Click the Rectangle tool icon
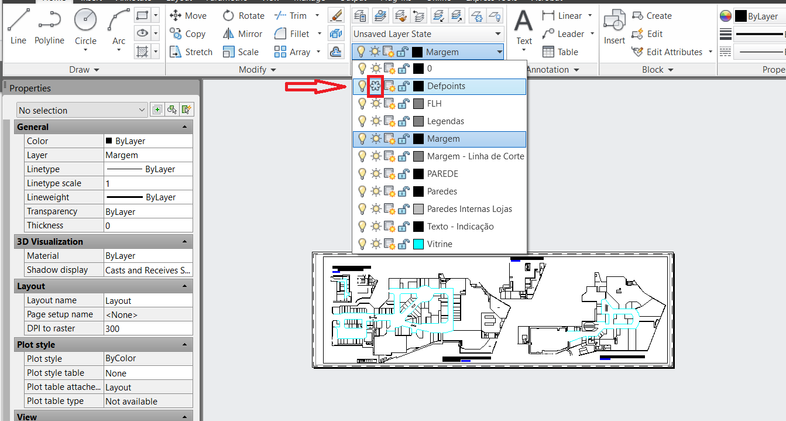786x421 pixels. (x=142, y=16)
